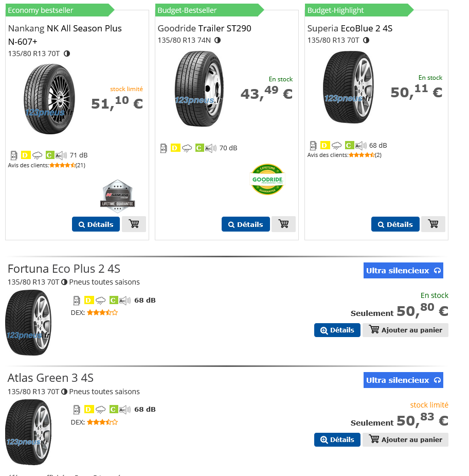
Task: Click the wet grip icon for Fortuna
Action: (101, 301)
